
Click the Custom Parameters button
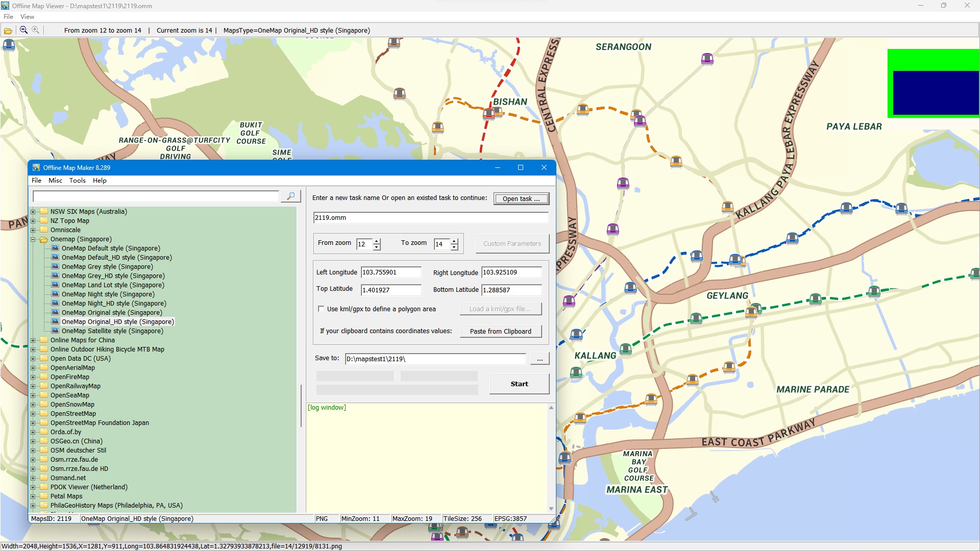pyautogui.click(x=512, y=244)
